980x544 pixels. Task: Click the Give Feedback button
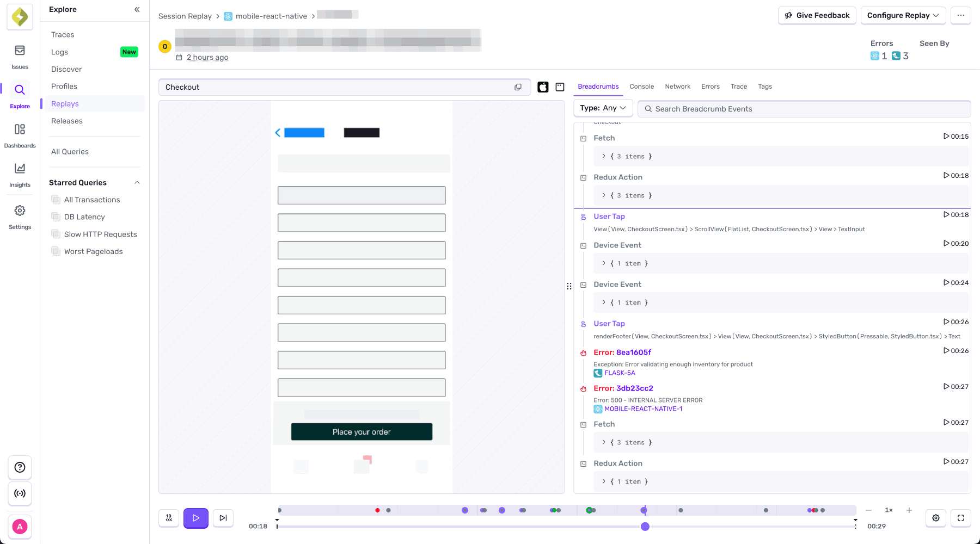817,15
